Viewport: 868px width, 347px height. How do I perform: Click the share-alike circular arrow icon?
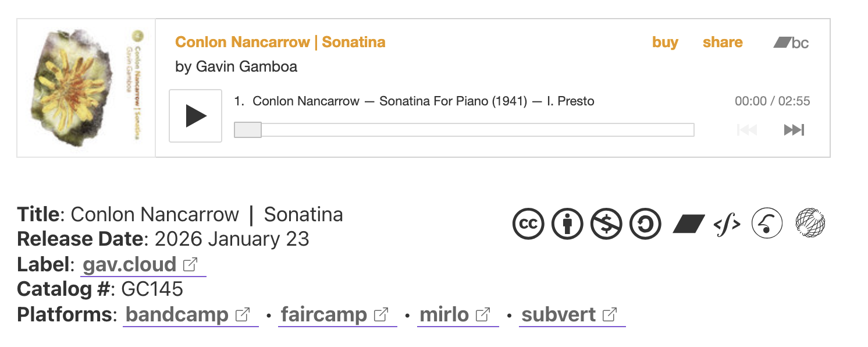click(645, 224)
